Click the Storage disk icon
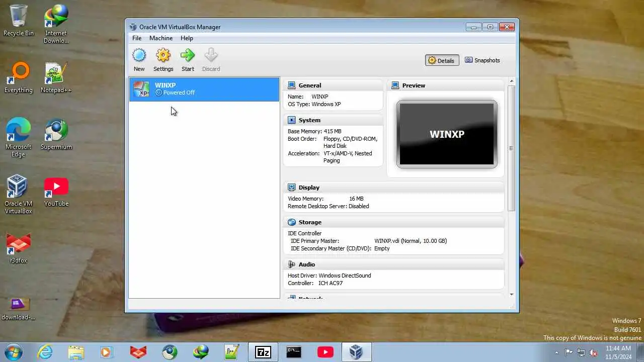This screenshot has height=362, width=644. [x=292, y=222]
